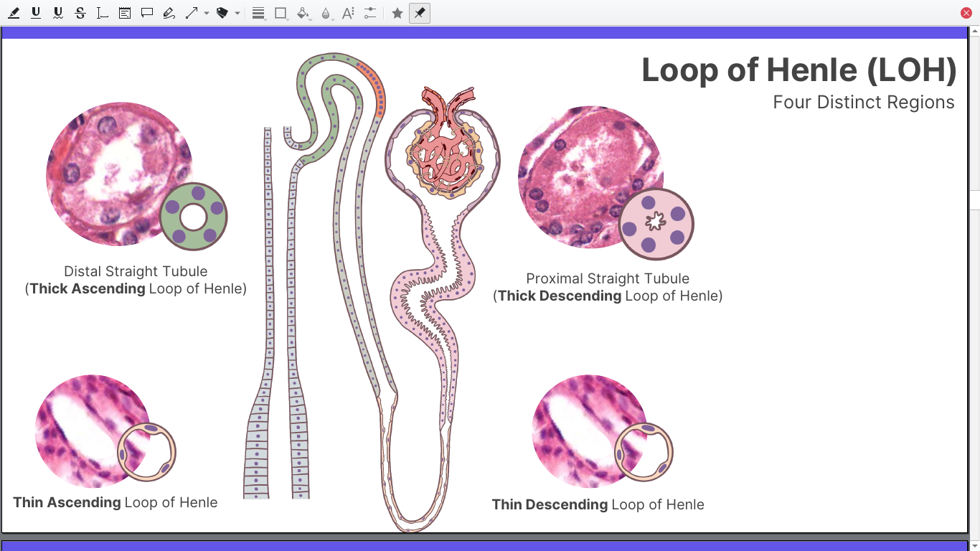
Task: Open the annotation properties sliders panel
Action: tap(370, 13)
